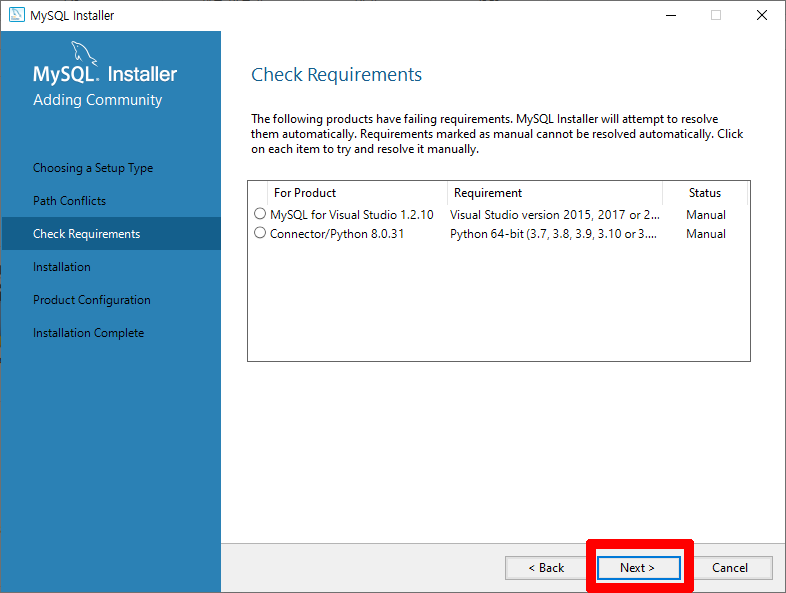Viewport: 786px width, 593px height.
Task: Click the MySQL Installer title bar icon
Action: 17,15
